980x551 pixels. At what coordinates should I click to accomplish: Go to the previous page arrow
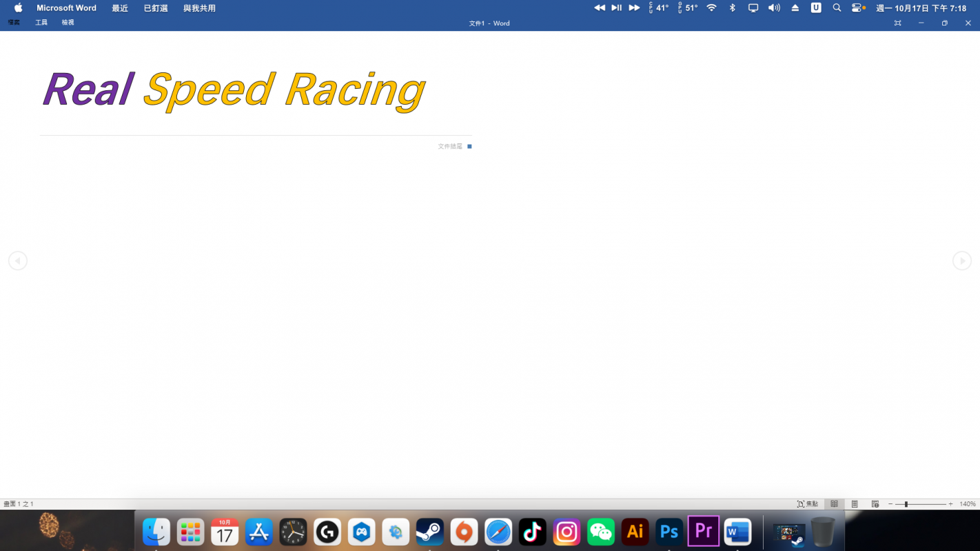point(18,260)
